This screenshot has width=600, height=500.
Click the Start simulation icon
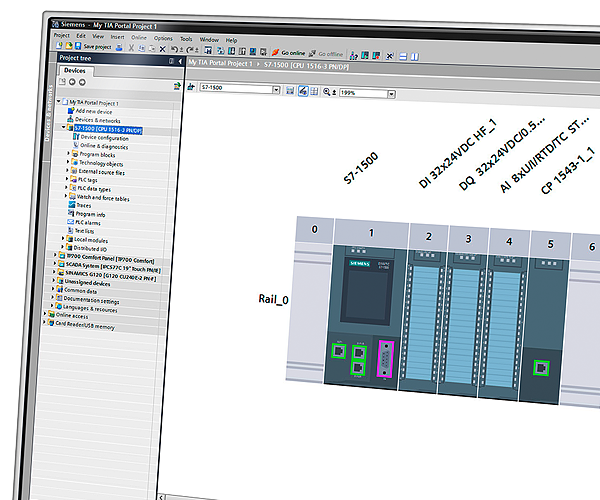click(253, 51)
